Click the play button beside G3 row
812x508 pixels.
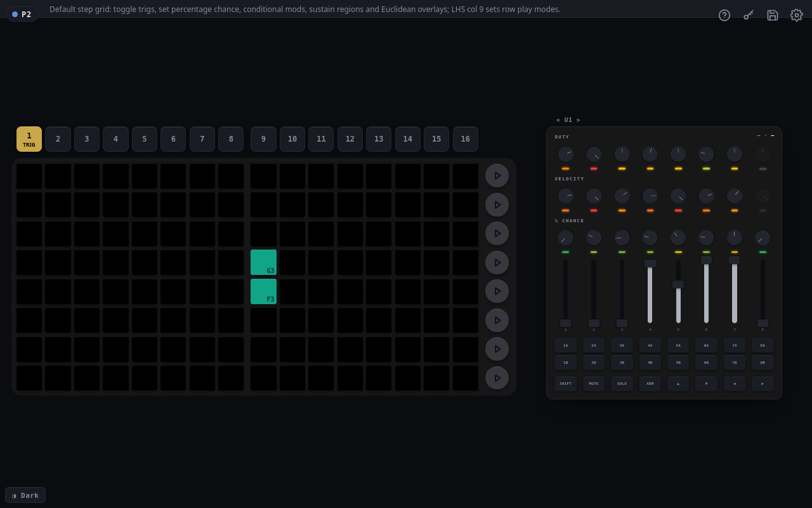497,262
